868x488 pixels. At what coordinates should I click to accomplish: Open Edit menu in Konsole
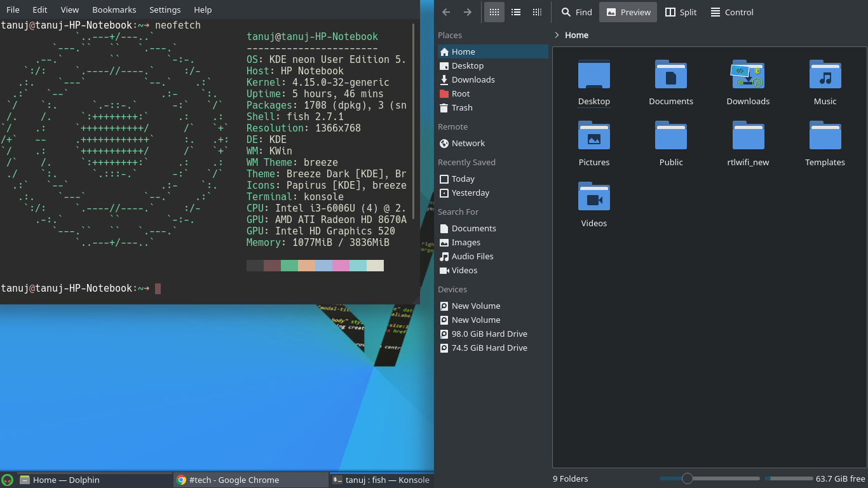click(40, 10)
